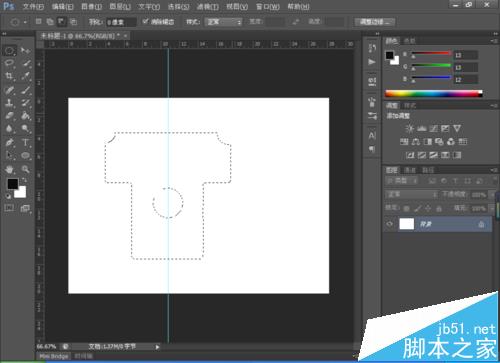Viewport: 500px width, 363px height.
Task: Add a Vibrance adjustment
Action: point(457,129)
